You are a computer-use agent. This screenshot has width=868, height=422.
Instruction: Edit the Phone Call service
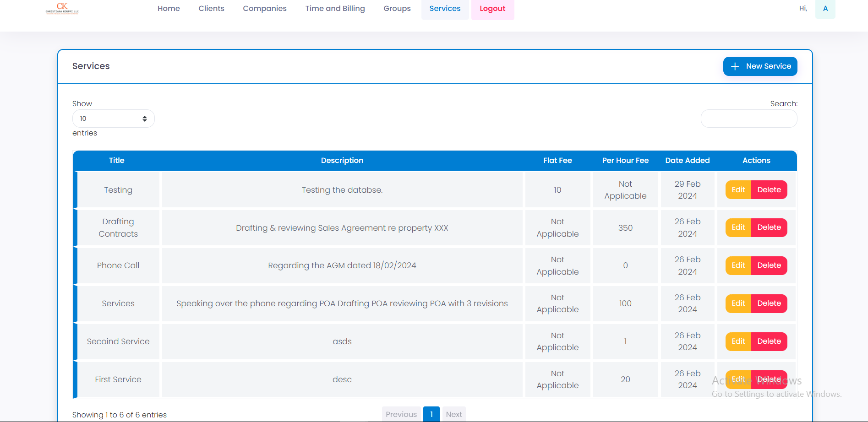[x=738, y=265]
